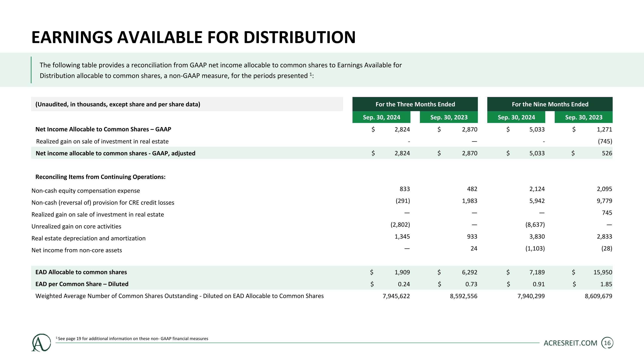The image size is (644, 362).
Task: Open the ACRESREIT.COM link
Action: 570,343
